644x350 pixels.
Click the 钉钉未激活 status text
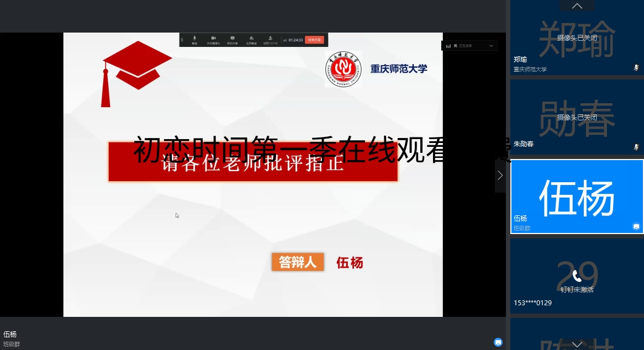point(577,290)
